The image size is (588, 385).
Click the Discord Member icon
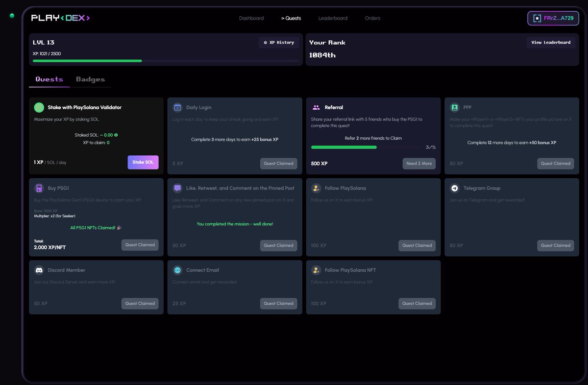(39, 270)
